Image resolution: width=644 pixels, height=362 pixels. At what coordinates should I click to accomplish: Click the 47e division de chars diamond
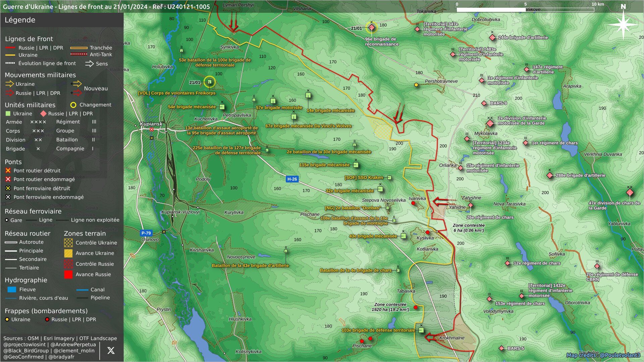[x=630, y=193]
